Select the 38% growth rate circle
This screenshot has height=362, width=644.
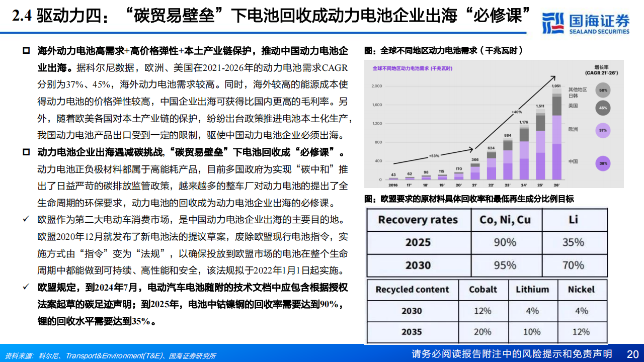click(x=603, y=163)
